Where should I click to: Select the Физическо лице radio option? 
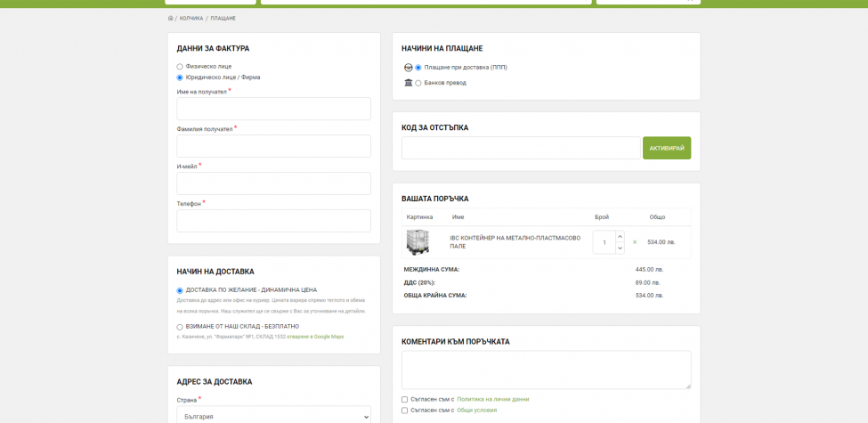179,67
